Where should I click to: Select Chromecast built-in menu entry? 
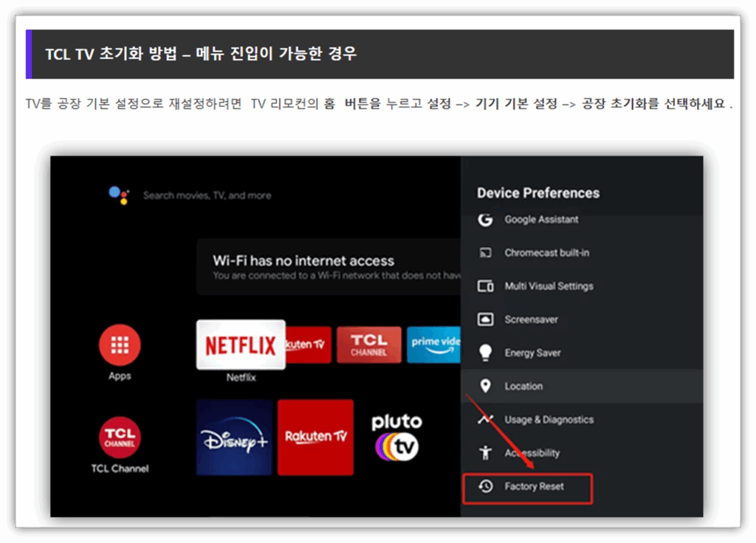582,252
